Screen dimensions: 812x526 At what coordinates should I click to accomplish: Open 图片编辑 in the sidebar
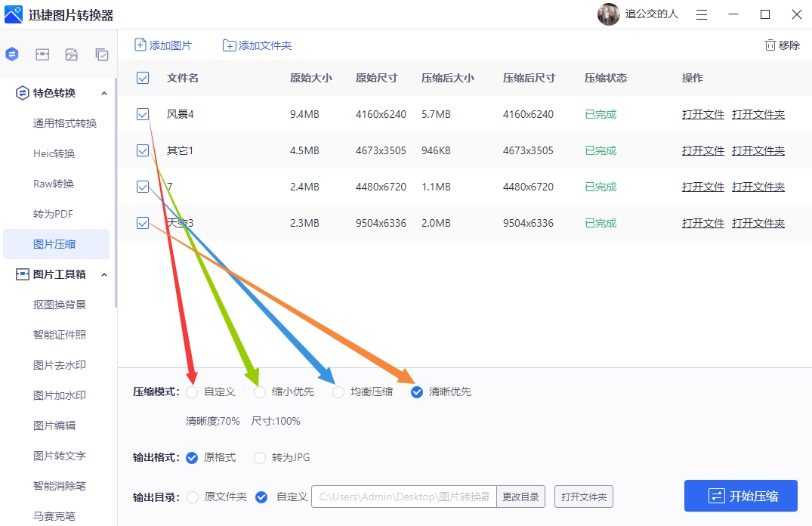tap(54, 425)
